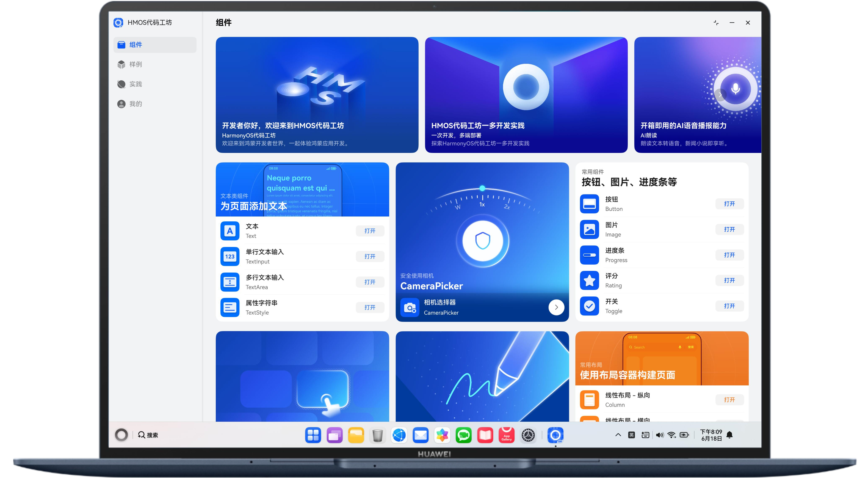Click the 进度条 Progress component icon

click(x=589, y=255)
